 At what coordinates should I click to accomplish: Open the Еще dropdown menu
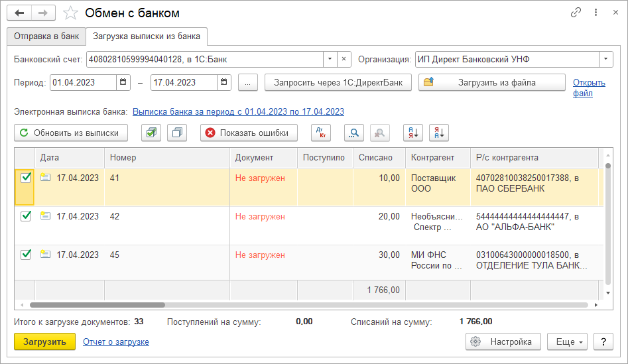(x=567, y=342)
